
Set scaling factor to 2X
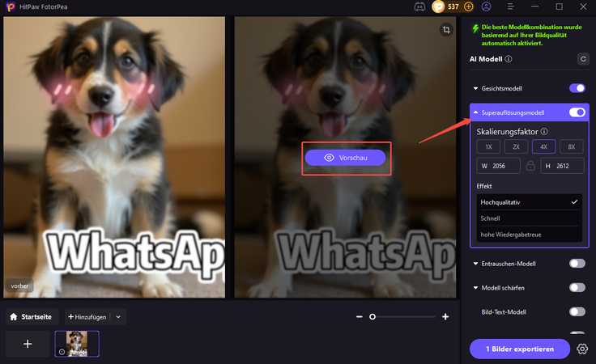[x=516, y=146]
